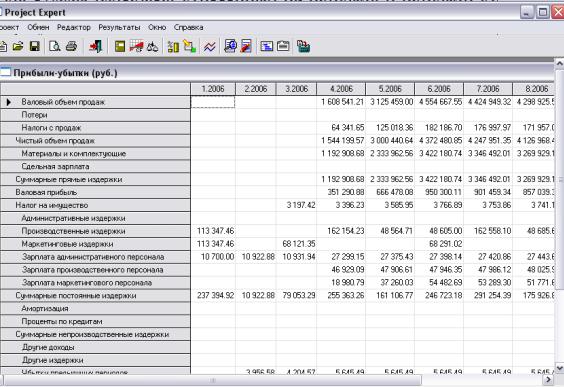Open a project file with the folder icon
This screenshot has height=387, width=564.
coord(18,46)
